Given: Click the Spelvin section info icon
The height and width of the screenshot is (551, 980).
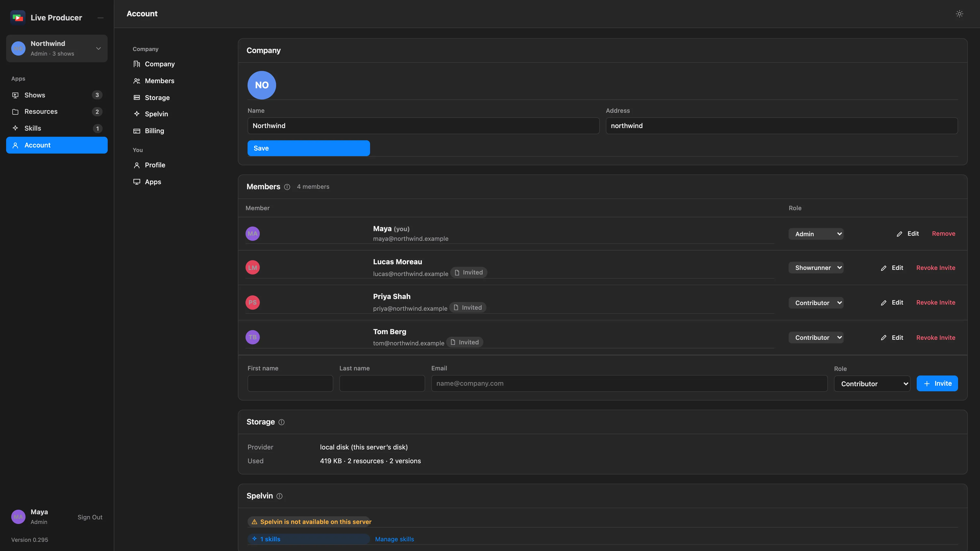Looking at the screenshot, I should 280,496.
